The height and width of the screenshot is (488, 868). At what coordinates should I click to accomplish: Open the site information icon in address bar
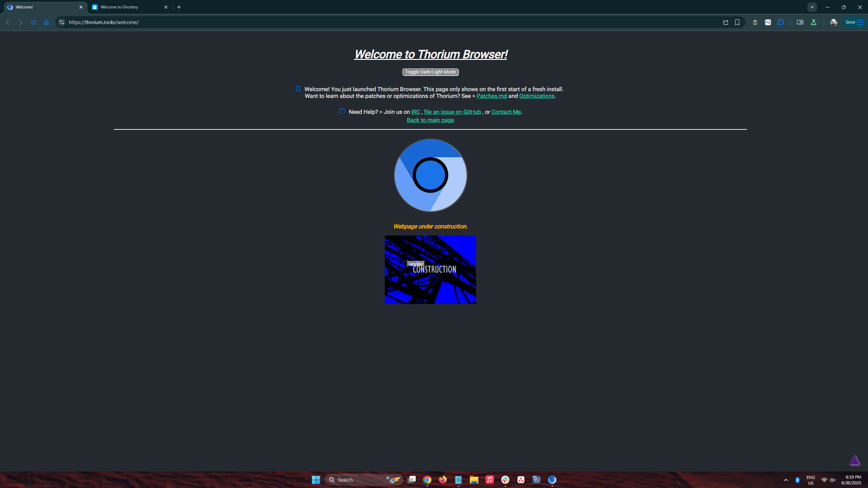[62, 22]
